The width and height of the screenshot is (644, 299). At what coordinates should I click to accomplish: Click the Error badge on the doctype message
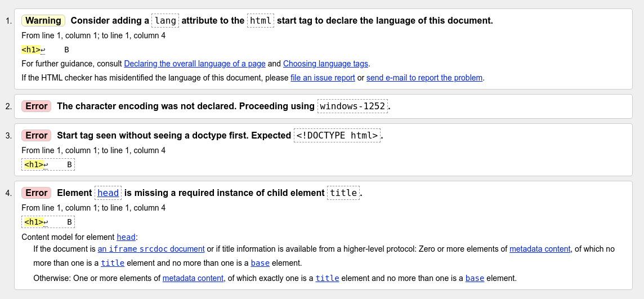pyautogui.click(x=37, y=136)
